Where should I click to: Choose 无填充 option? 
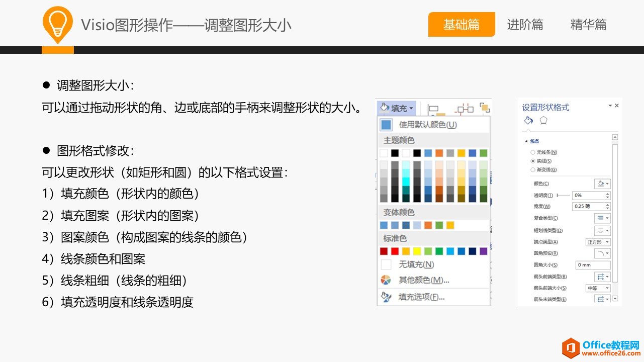pyautogui.click(x=416, y=264)
